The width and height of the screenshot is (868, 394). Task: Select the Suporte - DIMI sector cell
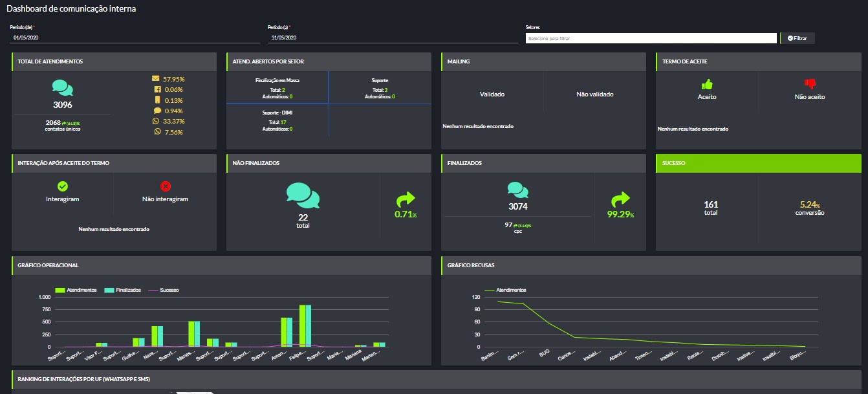click(x=277, y=120)
